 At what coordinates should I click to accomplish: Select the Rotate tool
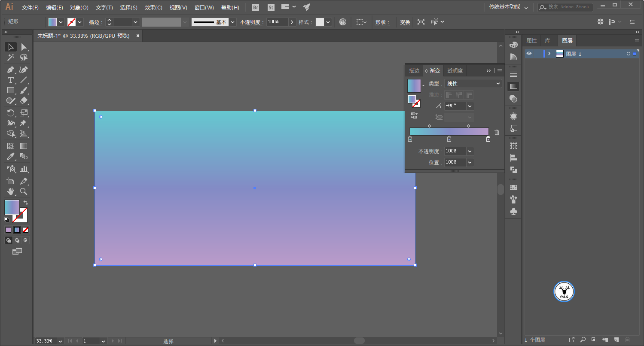coord(11,113)
